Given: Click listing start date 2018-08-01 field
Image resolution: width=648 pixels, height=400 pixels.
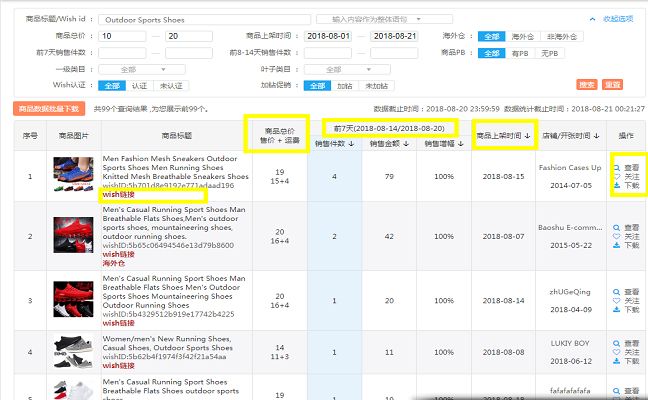Looking at the screenshot, I should tap(328, 36).
